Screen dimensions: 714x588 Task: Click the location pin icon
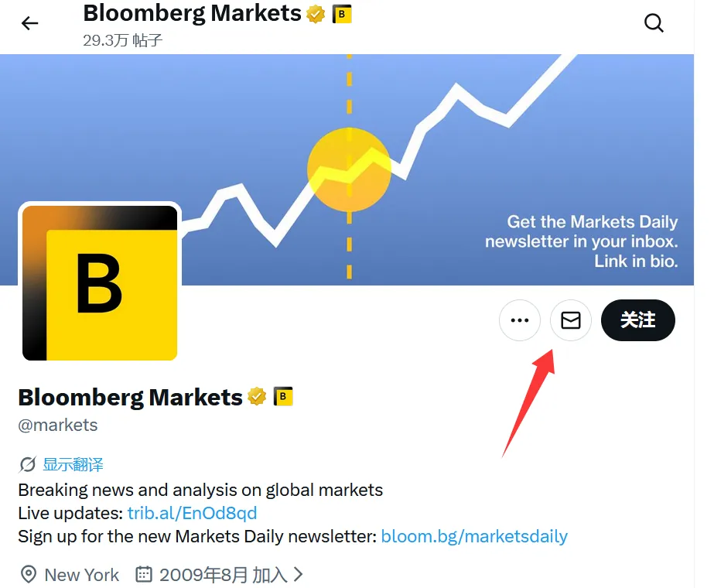pyautogui.click(x=29, y=575)
